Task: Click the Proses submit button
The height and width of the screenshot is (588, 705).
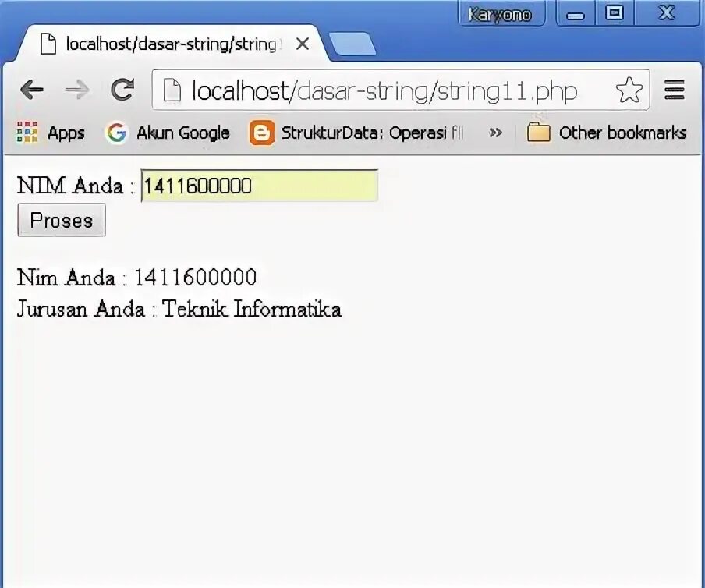Action: [62, 220]
